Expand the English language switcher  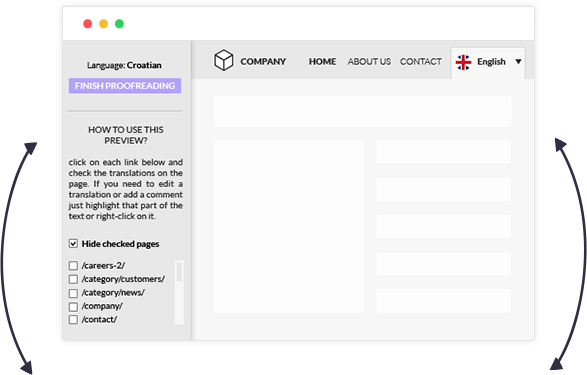pos(488,63)
